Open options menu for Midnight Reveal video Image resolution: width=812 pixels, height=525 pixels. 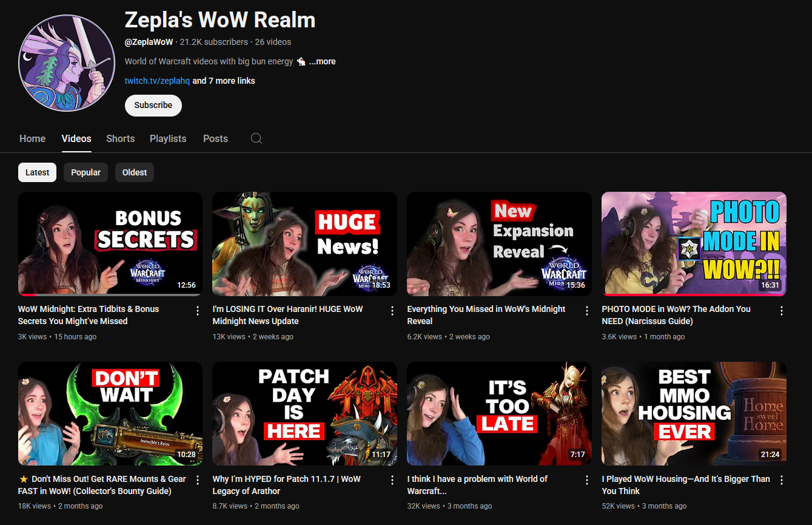(587, 311)
